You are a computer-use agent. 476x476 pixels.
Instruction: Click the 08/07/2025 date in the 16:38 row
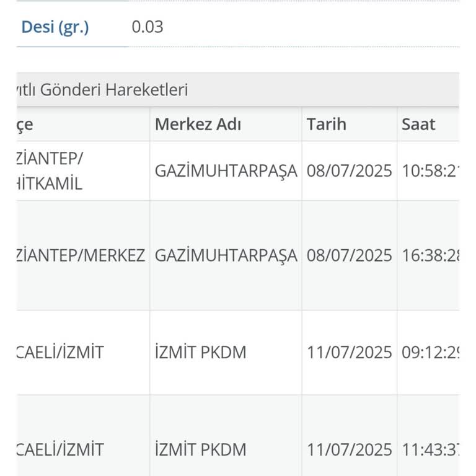coord(350,255)
